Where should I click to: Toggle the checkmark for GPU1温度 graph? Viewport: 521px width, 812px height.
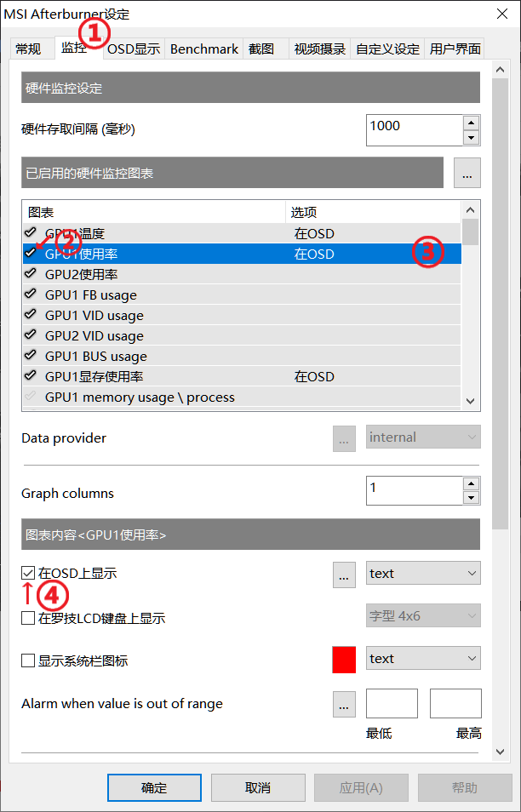[31, 232]
